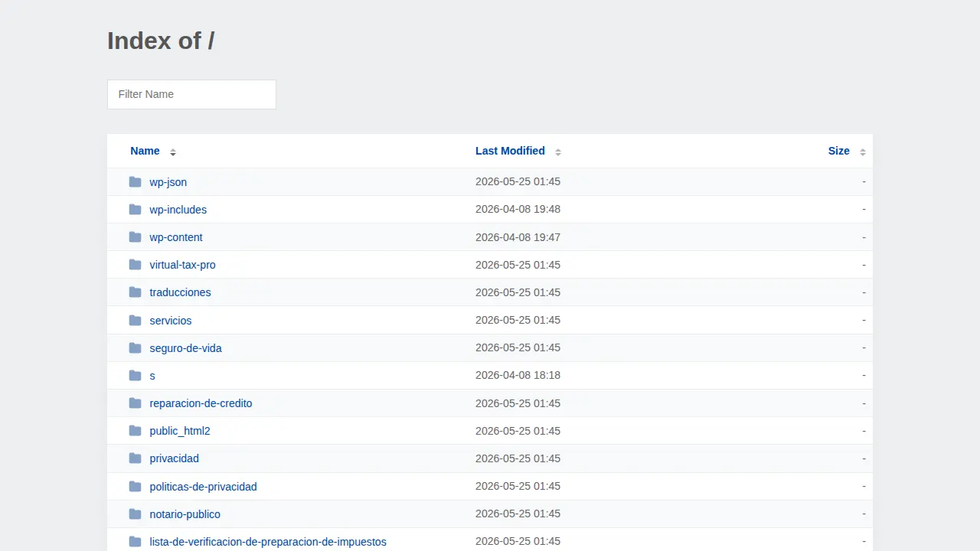This screenshot has height=551, width=980.
Task: Click the folder icon beside seguro-de-vida
Action: point(136,348)
